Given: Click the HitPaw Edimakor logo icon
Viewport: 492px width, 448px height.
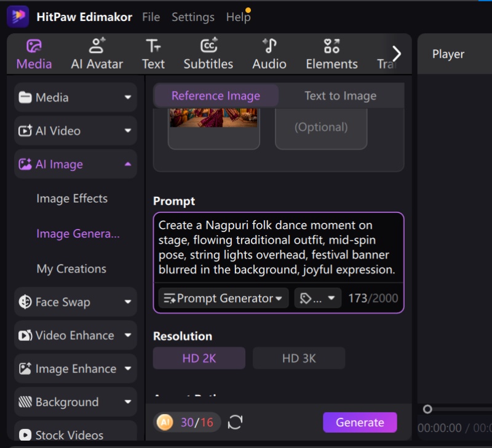Looking at the screenshot, I should click(x=18, y=17).
